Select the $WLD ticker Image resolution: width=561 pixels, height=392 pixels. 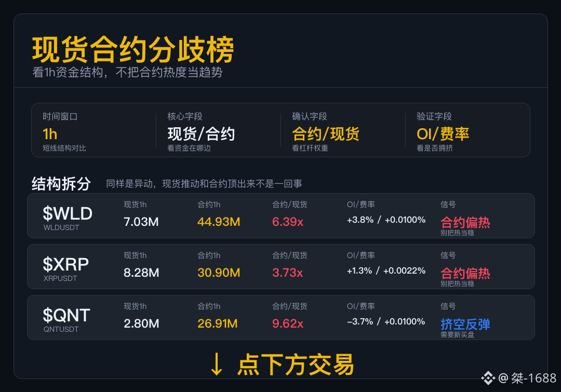point(68,213)
